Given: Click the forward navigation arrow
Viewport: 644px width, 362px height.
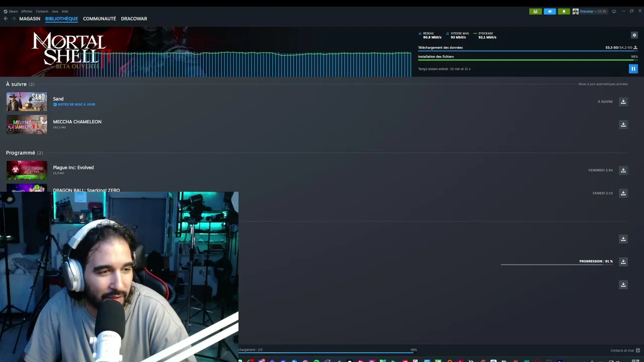Looking at the screenshot, I should pos(14,19).
